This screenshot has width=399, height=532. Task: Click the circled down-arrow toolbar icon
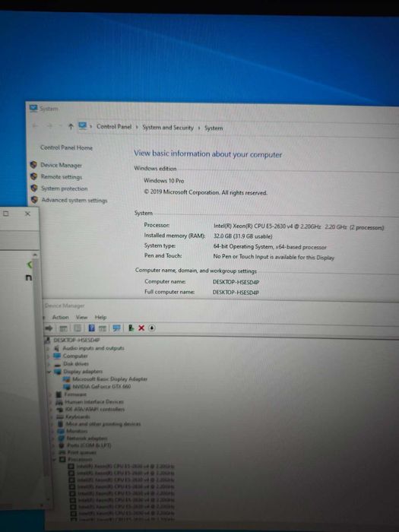tap(152, 328)
